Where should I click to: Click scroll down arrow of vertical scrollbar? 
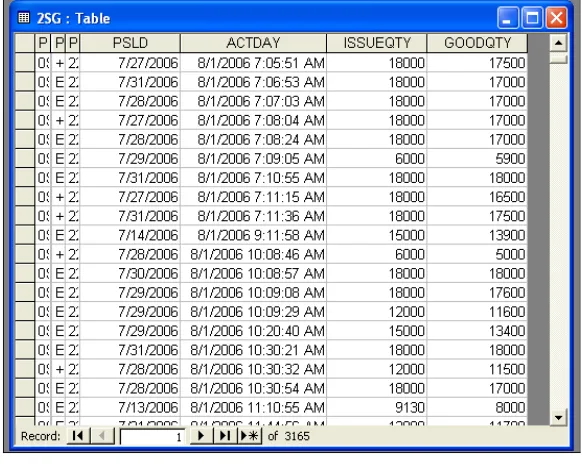(558, 417)
